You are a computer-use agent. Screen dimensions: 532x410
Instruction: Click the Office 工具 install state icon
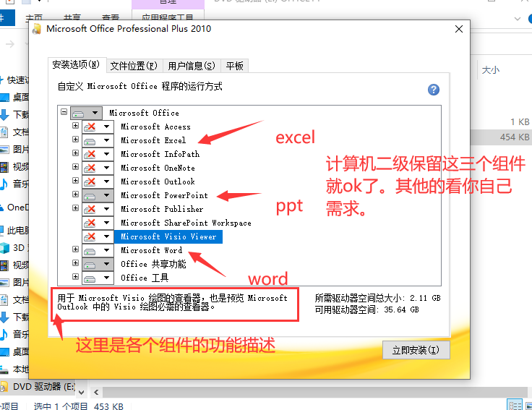point(90,278)
